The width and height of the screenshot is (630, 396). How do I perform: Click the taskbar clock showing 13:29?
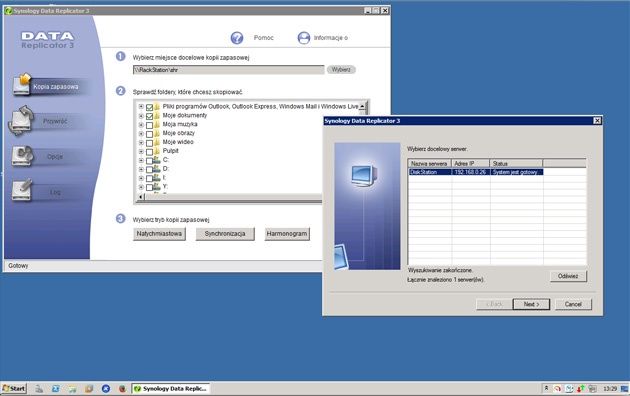pos(610,389)
